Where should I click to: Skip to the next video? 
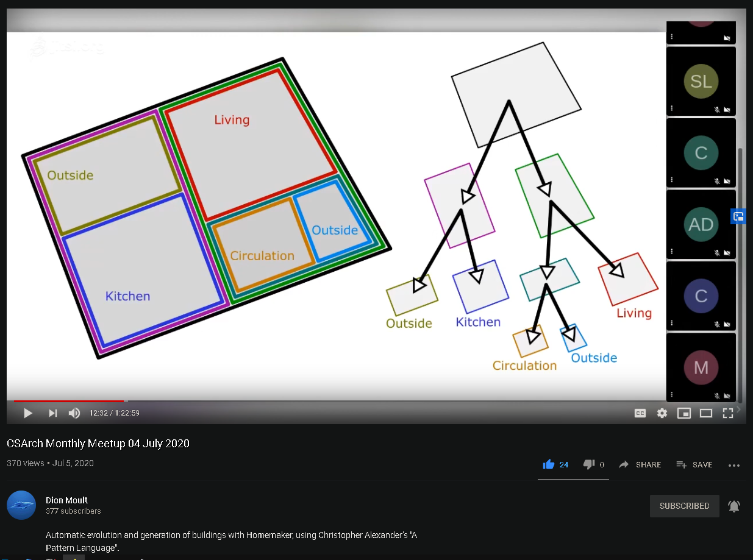53,413
